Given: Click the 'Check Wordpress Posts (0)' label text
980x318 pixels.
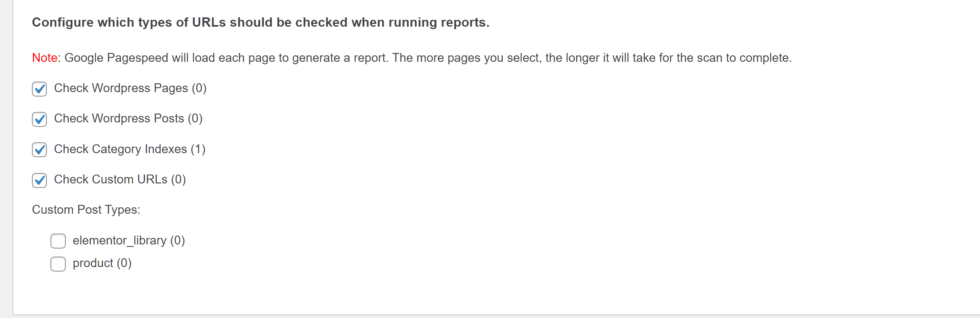Looking at the screenshot, I should [x=128, y=118].
